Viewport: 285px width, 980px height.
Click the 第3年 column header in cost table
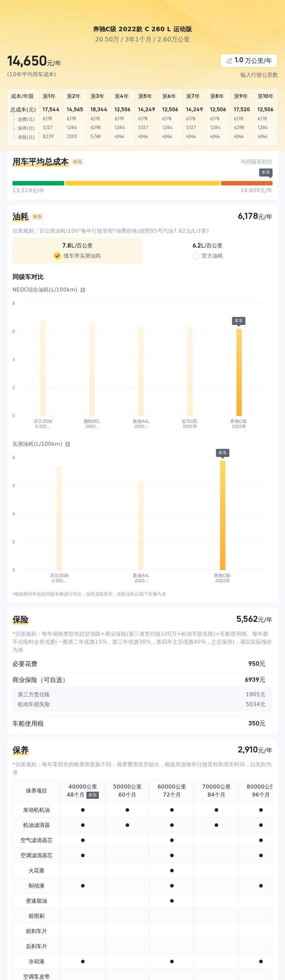coord(97,96)
